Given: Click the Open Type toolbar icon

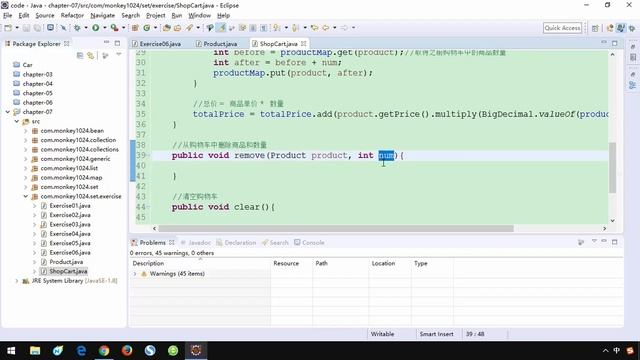Looking at the screenshot, I should pos(167,28).
